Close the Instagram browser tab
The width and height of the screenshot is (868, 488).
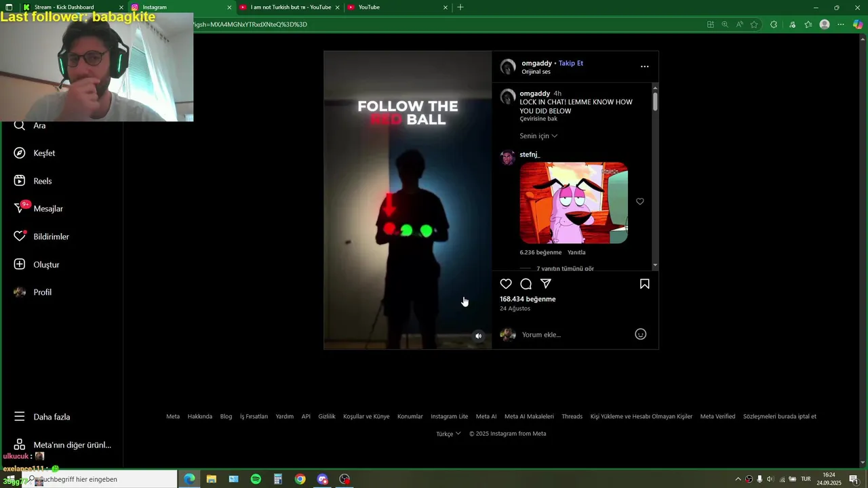(229, 7)
